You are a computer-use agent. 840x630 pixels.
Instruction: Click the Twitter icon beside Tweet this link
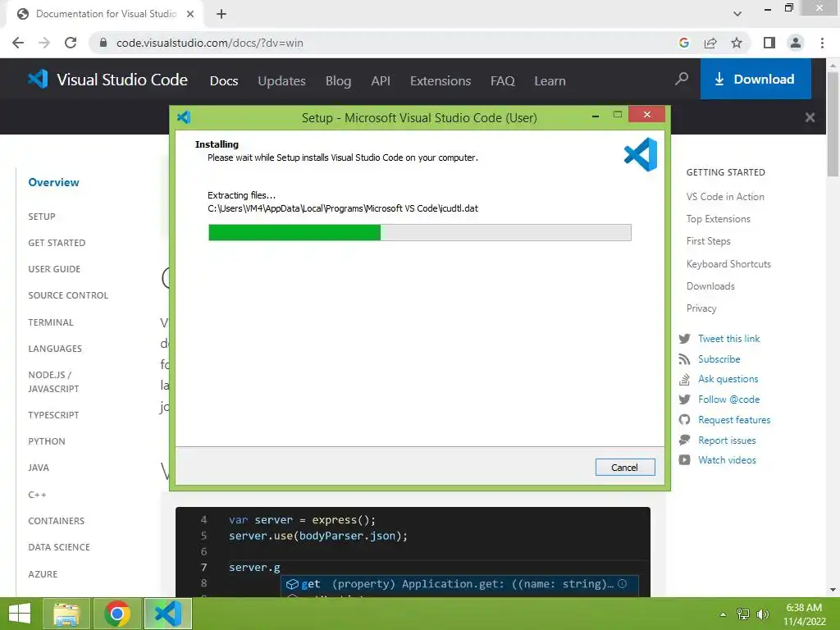pyautogui.click(x=685, y=339)
